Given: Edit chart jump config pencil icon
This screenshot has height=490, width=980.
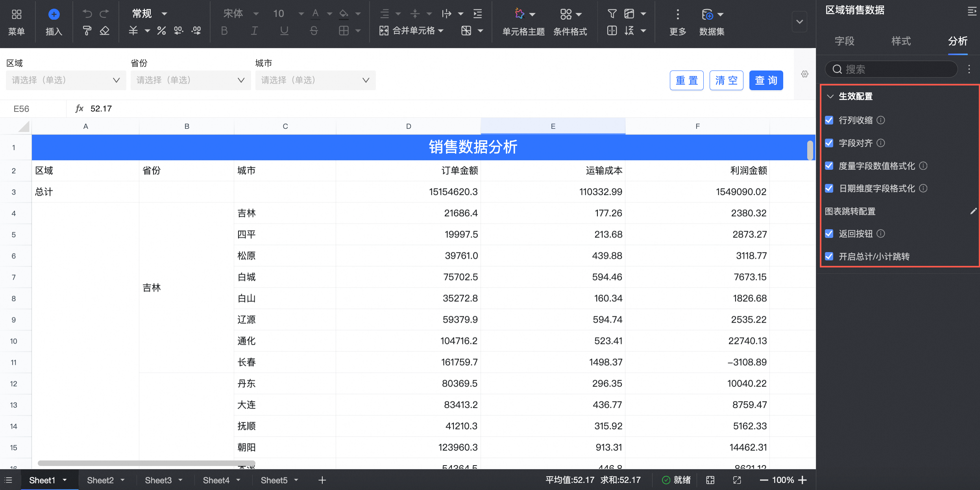Looking at the screenshot, I should click(x=973, y=212).
